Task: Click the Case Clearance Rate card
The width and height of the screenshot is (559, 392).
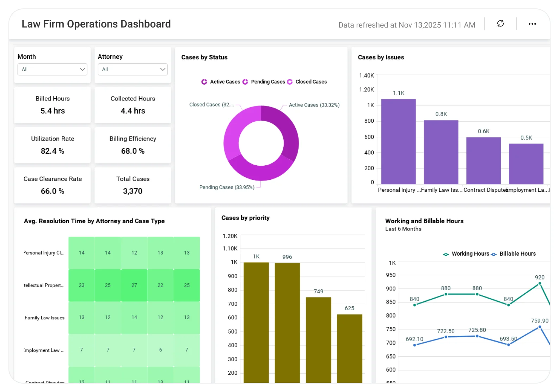Action: tap(52, 185)
